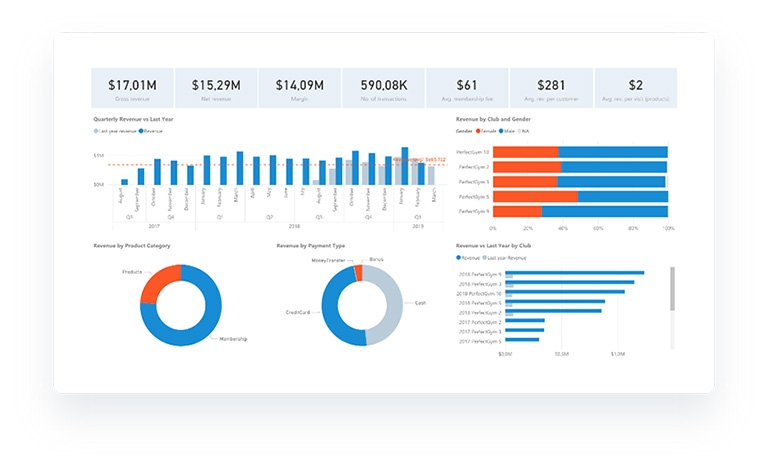Click the 2017 year label on the quarterly axis

point(154,226)
